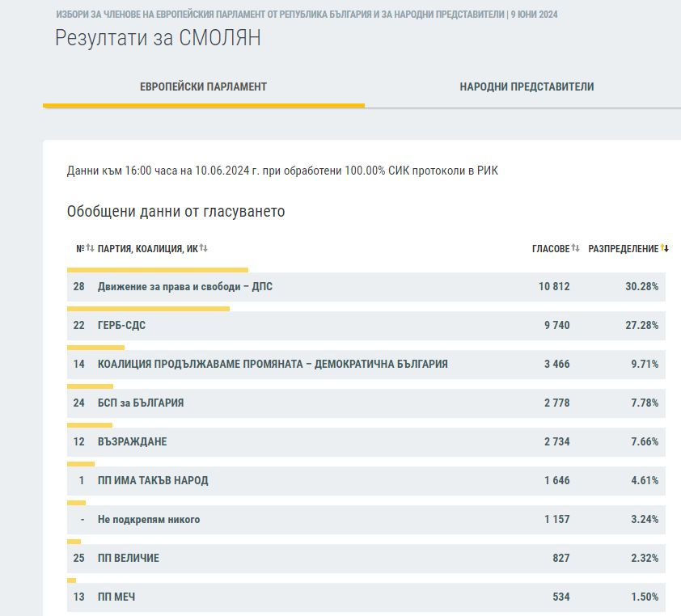681x616 pixels.
Task: Click the 1.50% distribution value
Action: click(645, 597)
